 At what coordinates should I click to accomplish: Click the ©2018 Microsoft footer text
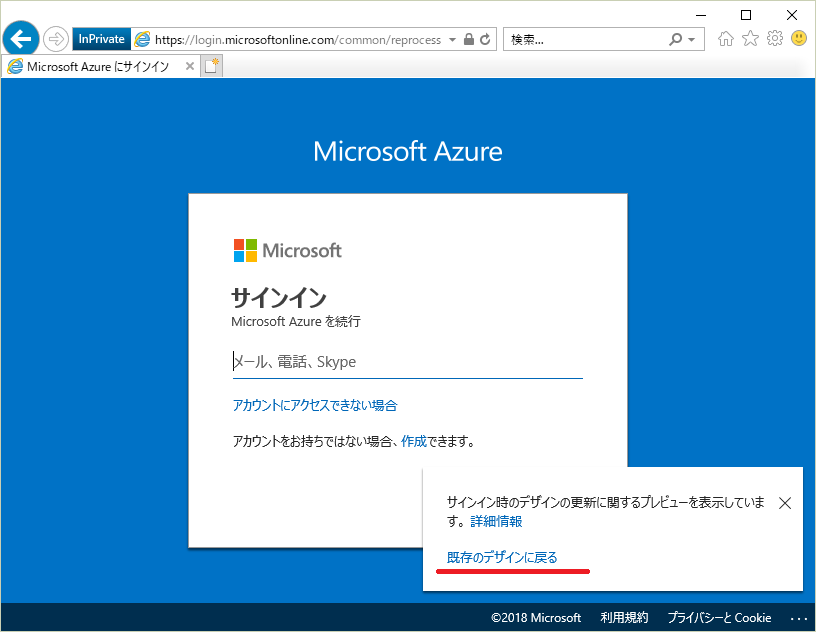(536, 618)
